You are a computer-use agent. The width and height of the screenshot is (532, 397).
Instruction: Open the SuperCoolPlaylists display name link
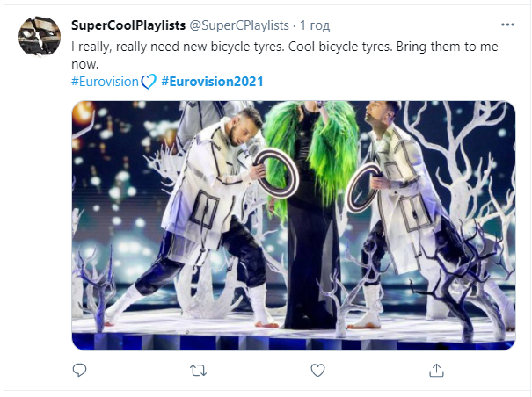click(x=126, y=25)
